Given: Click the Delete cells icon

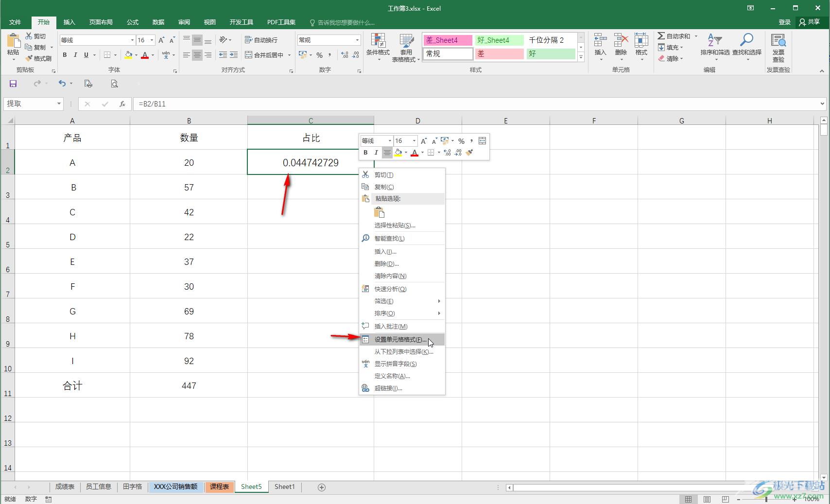Looking at the screenshot, I should point(621,40).
